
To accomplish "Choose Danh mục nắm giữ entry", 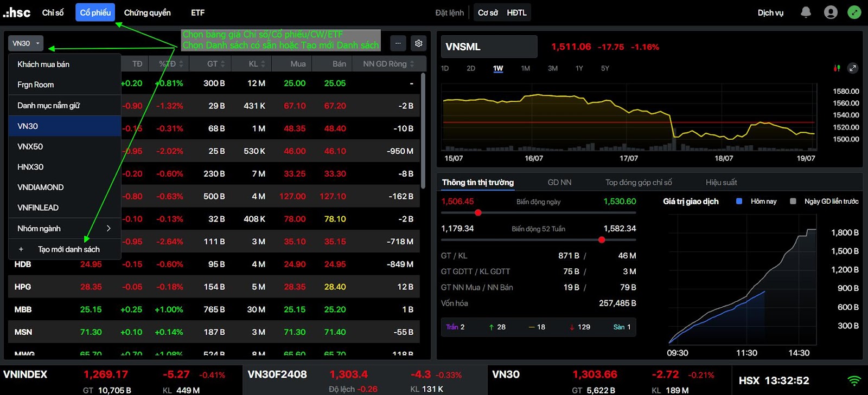I will [65, 105].
